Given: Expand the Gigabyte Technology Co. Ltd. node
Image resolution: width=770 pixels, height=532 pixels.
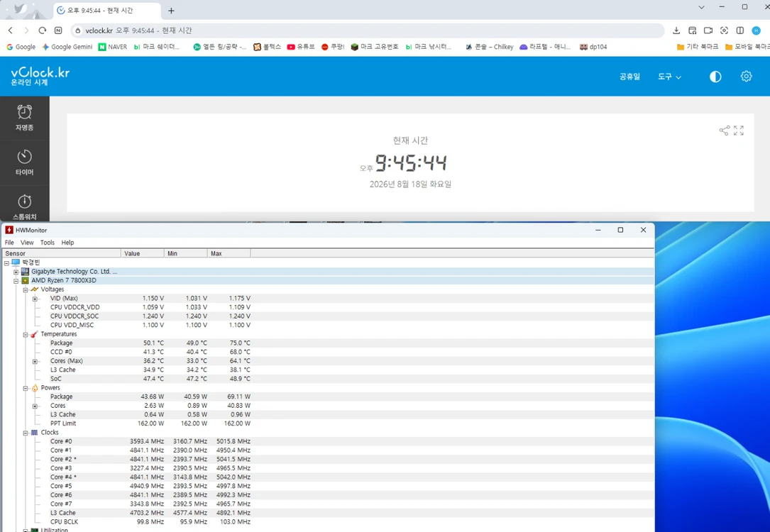Looking at the screenshot, I should 16,272.
